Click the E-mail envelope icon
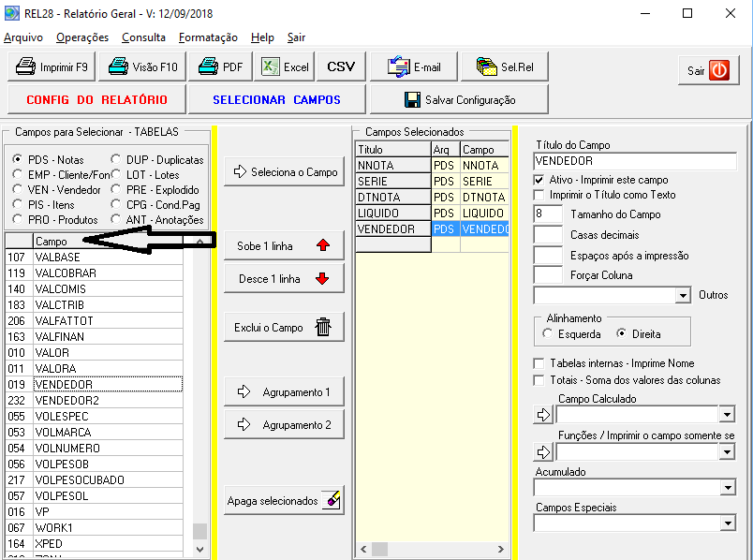Image resolution: width=753 pixels, height=560 pixels. pos(399,66)
